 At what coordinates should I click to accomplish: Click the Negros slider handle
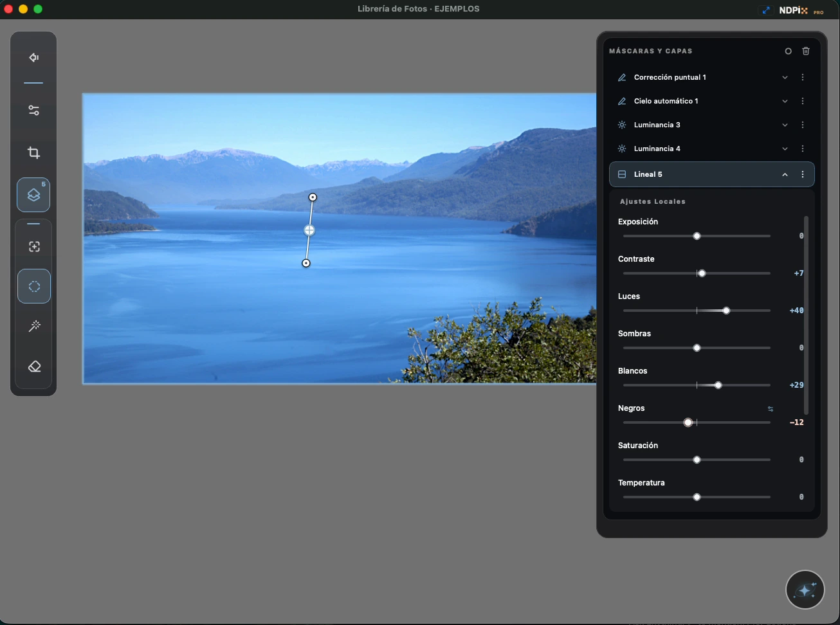688,422
